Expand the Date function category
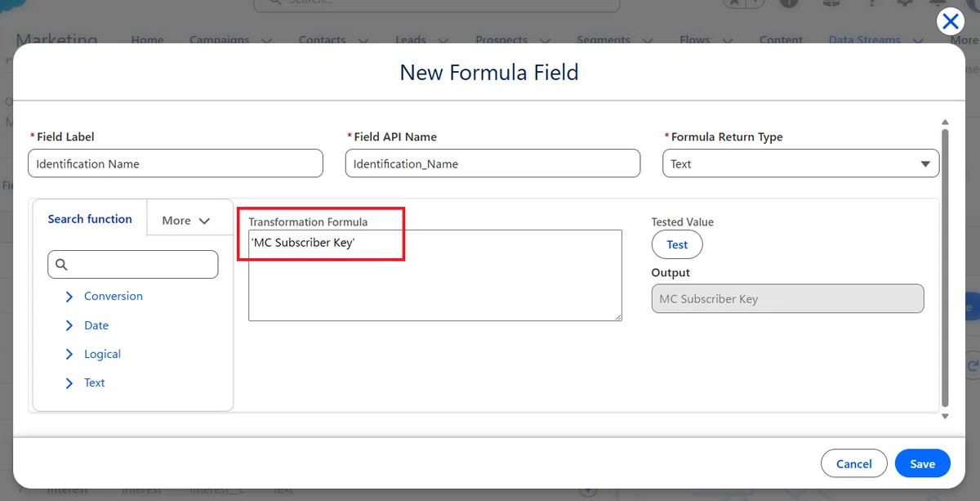 69,325
